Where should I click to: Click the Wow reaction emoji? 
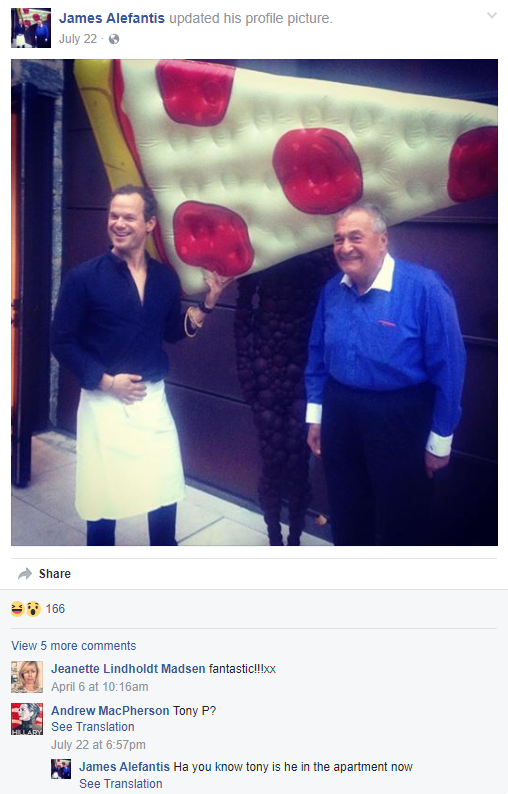pyautogui.click(x=33, y=609)
